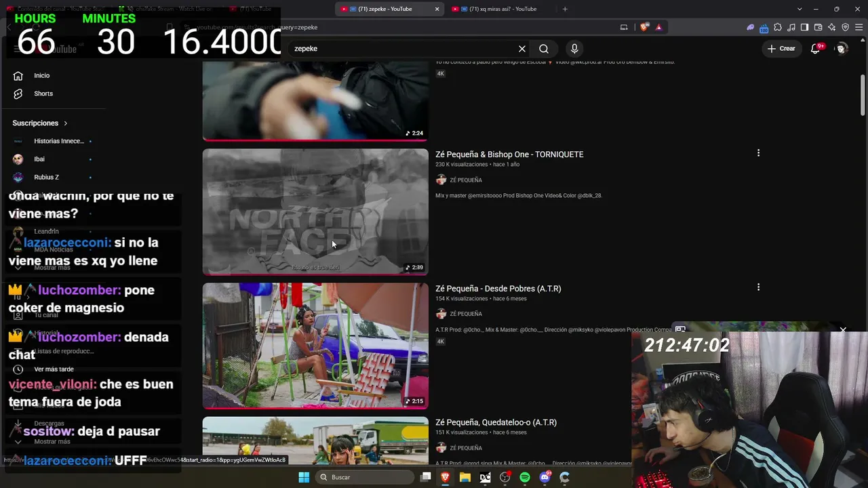Start voice search with the microphone
The width and height of the screenshot is (868, 488).
[x=574, y=49]
